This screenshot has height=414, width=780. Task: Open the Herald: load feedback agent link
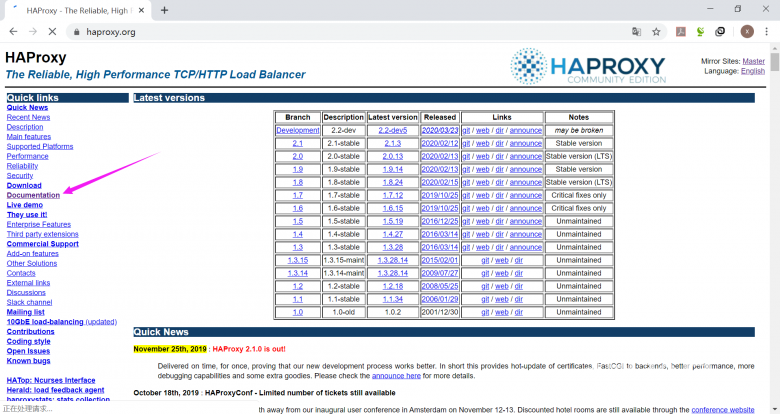55,390
